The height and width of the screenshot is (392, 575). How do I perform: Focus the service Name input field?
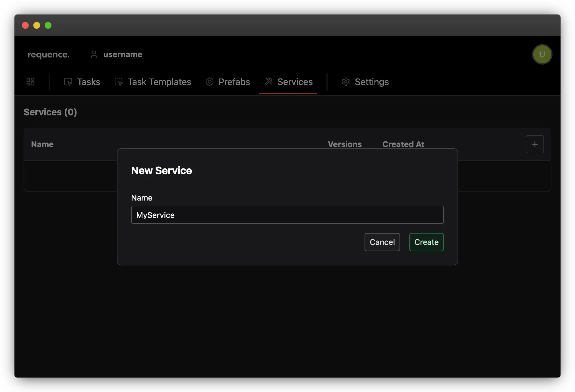click(287, 215)
